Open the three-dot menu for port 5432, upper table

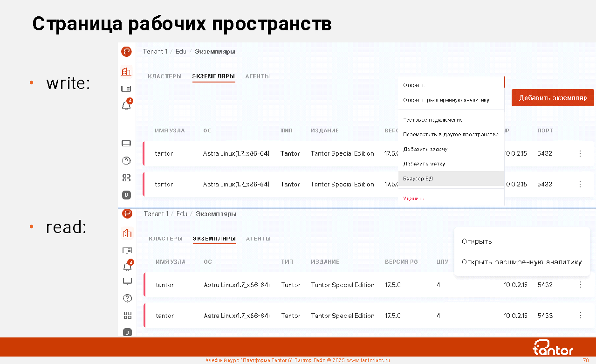click(580, 153)
